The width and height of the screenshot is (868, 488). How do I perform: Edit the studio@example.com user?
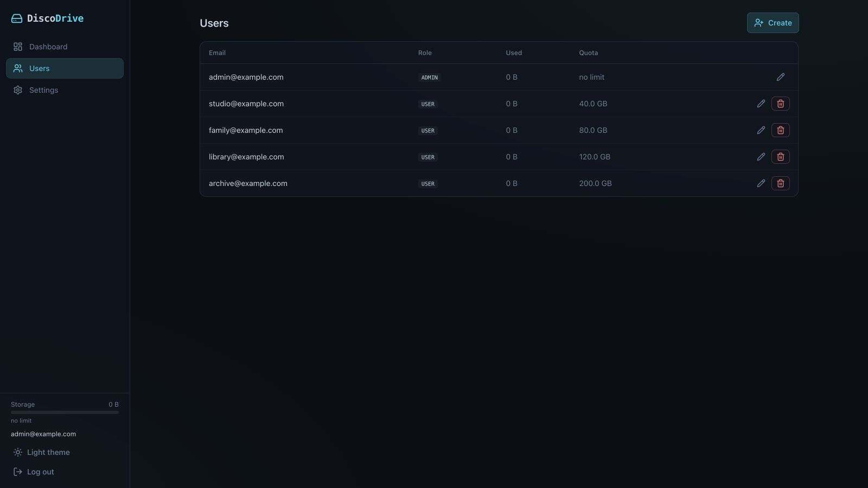761,104
